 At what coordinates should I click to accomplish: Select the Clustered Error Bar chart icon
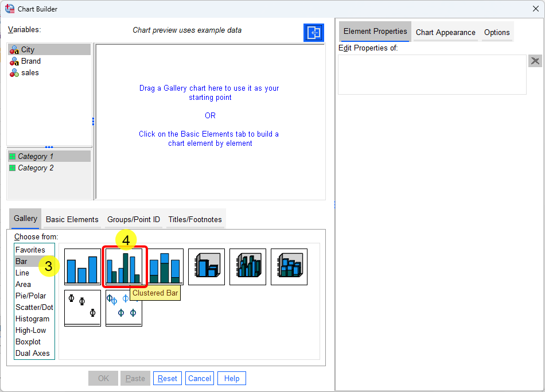(123, 308)
